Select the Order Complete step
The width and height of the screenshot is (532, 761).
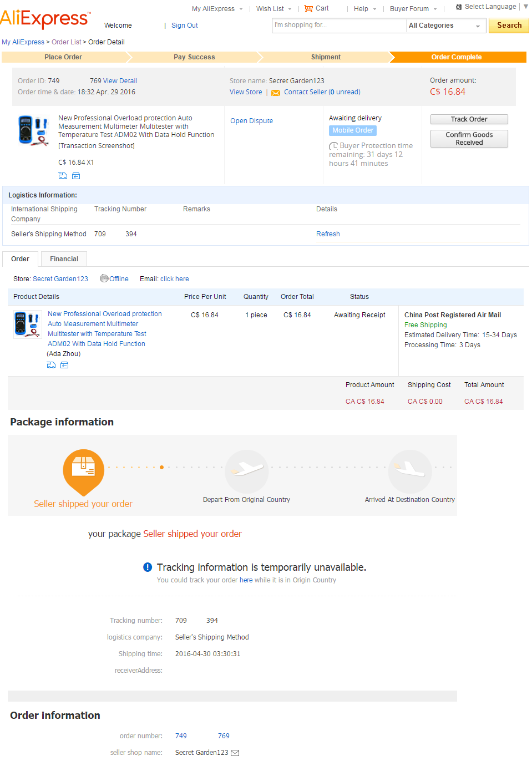(457, 57)
